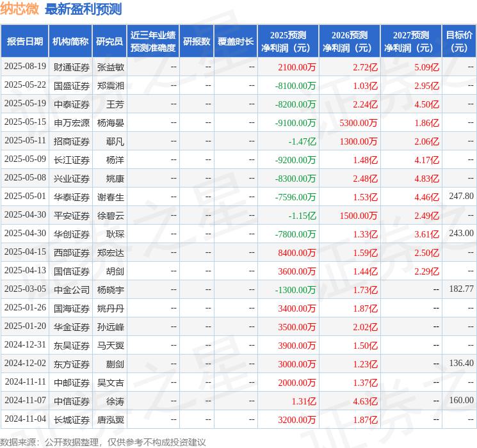Click 平安证券 institution name

[72, 216]
